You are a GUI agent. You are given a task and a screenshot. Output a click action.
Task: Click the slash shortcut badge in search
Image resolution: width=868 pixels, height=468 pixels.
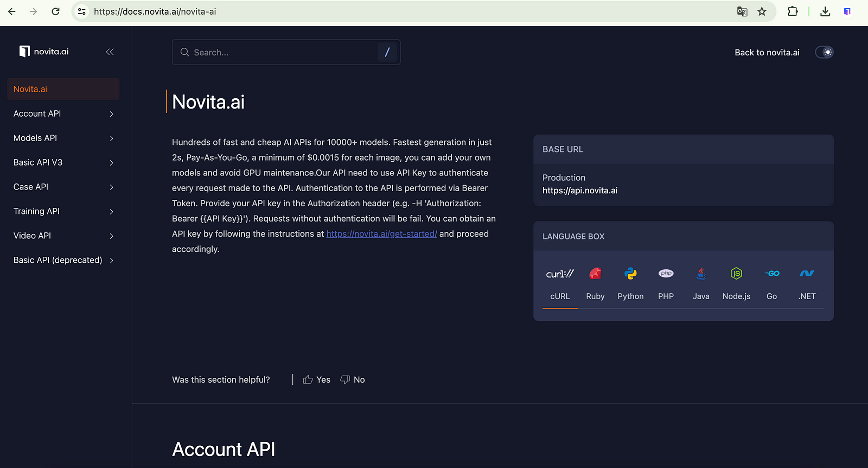tap(387, 52)
